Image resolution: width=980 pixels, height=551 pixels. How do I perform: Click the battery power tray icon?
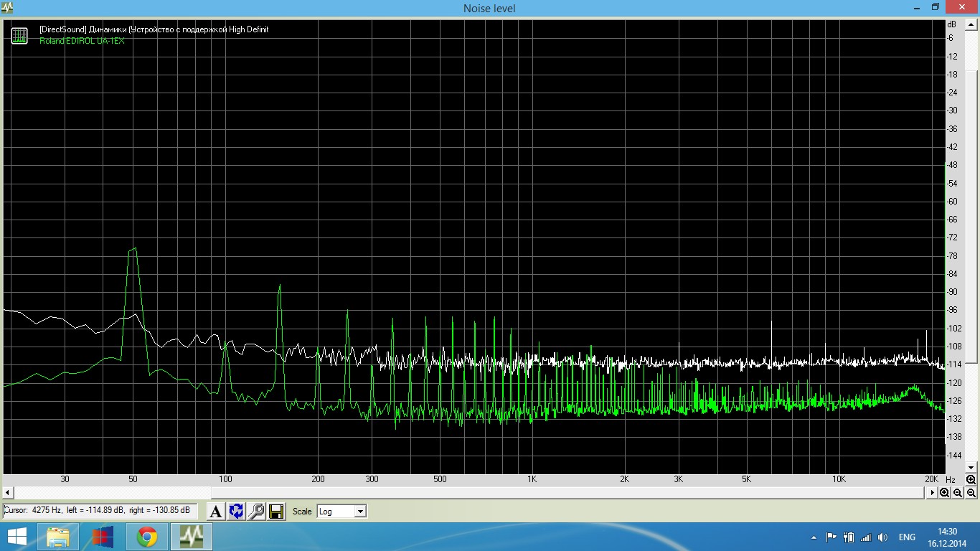point(849,537)
